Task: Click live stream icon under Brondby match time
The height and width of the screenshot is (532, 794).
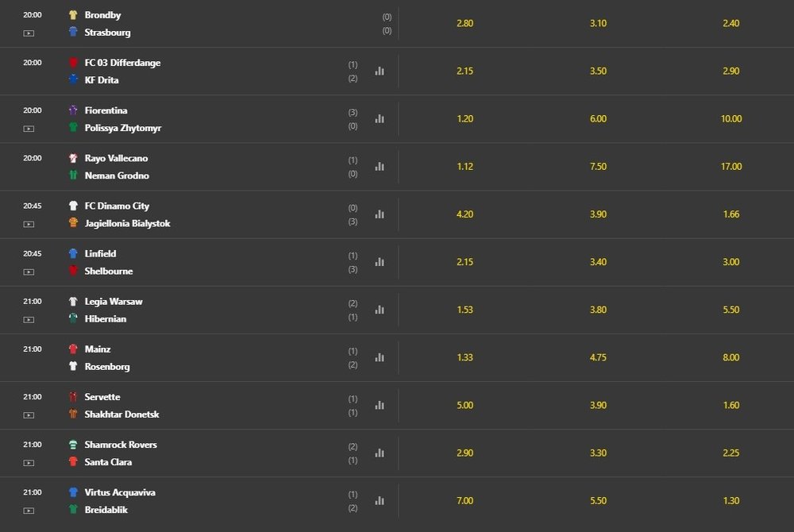Action: (x=29, y=33)
